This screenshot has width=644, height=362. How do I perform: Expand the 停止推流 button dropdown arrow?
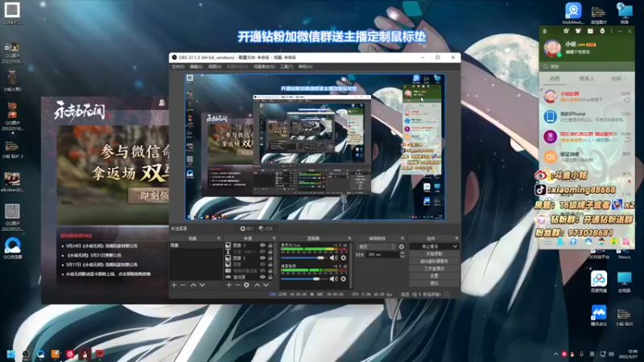pyautogui.click(x=455, y=246)
